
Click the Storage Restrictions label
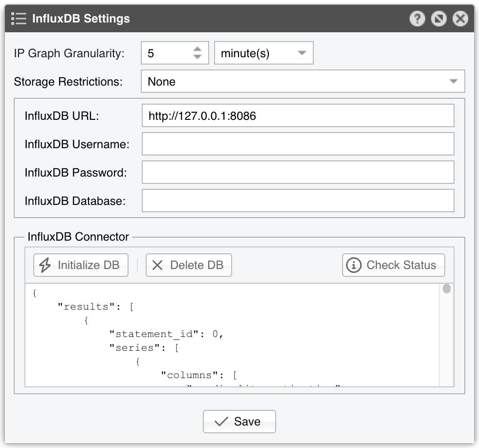pos(68,82)
